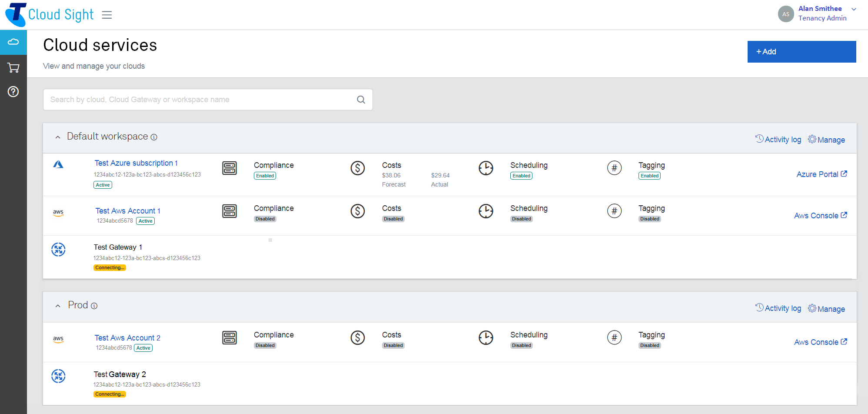The width and height of the screenshot is (868, 414).
Task: Click the Compliance icon for Test Azure subscription 1
Action: tap(230, 168)
